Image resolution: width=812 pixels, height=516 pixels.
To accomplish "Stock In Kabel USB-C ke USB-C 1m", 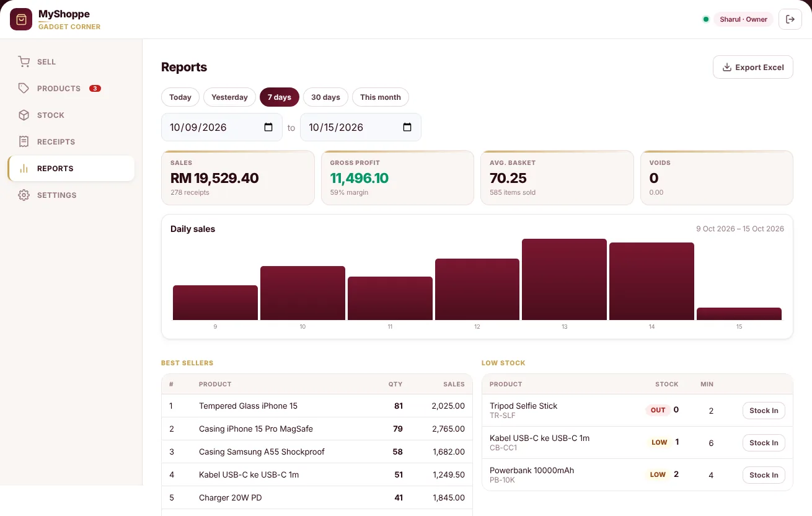I will (x=764, y=443).
